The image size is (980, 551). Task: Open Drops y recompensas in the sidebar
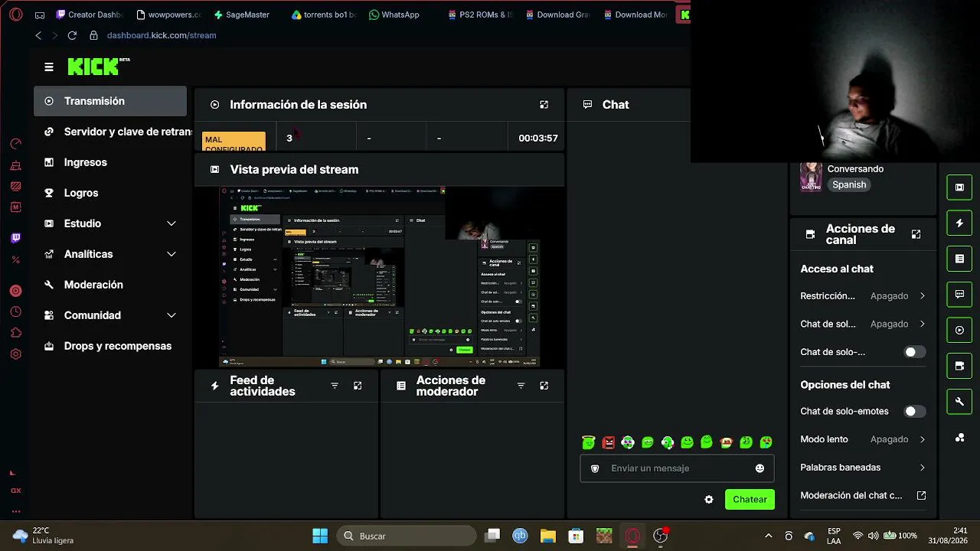click(110, 346)
